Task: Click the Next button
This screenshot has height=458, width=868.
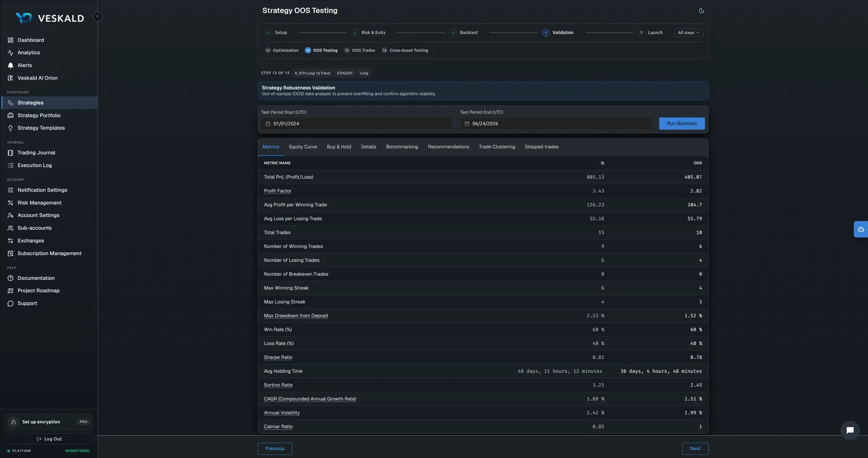Action: pyautogui.click(x=695, y=449)
